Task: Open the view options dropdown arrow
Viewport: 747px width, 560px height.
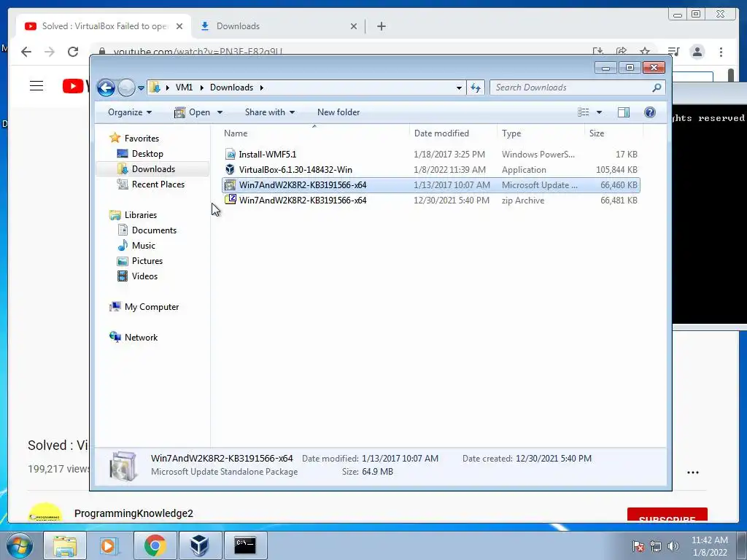Action: pyautogui.click(x=600, y=112)
